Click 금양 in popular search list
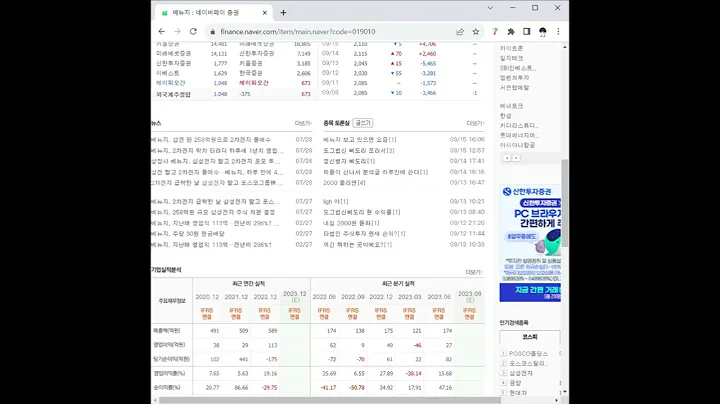Viewport: 720px width, 404px height. (x=515, y=383)
